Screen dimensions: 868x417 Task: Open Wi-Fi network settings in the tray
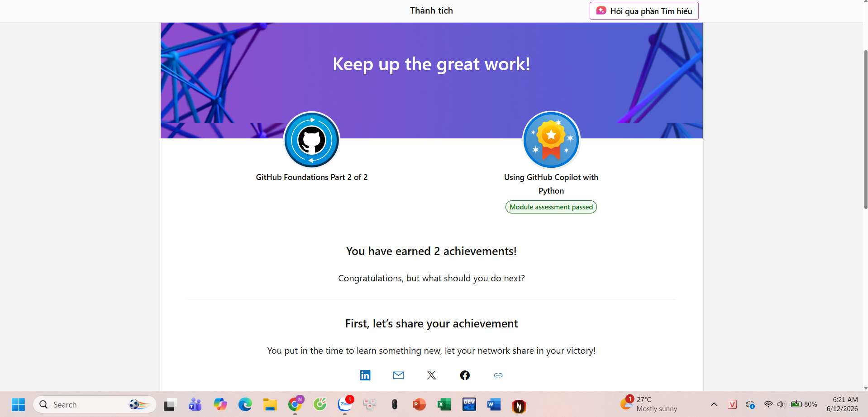[768, 404]
